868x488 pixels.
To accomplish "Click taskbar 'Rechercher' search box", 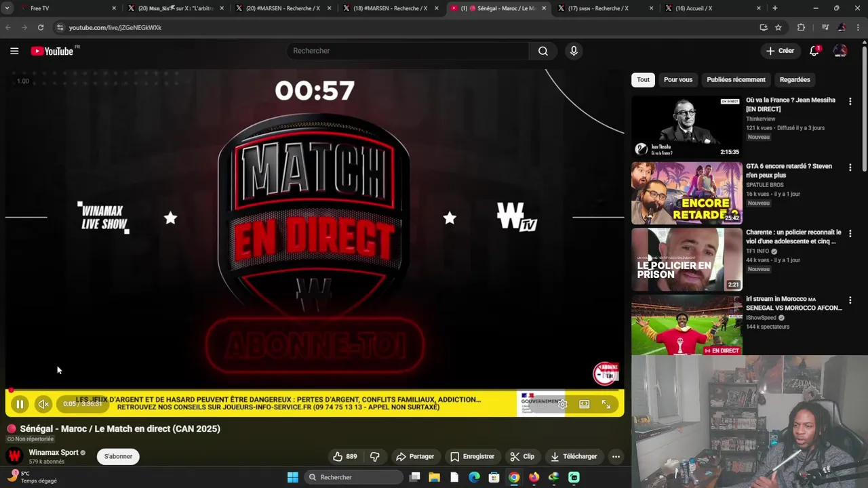I will [353, 477].
